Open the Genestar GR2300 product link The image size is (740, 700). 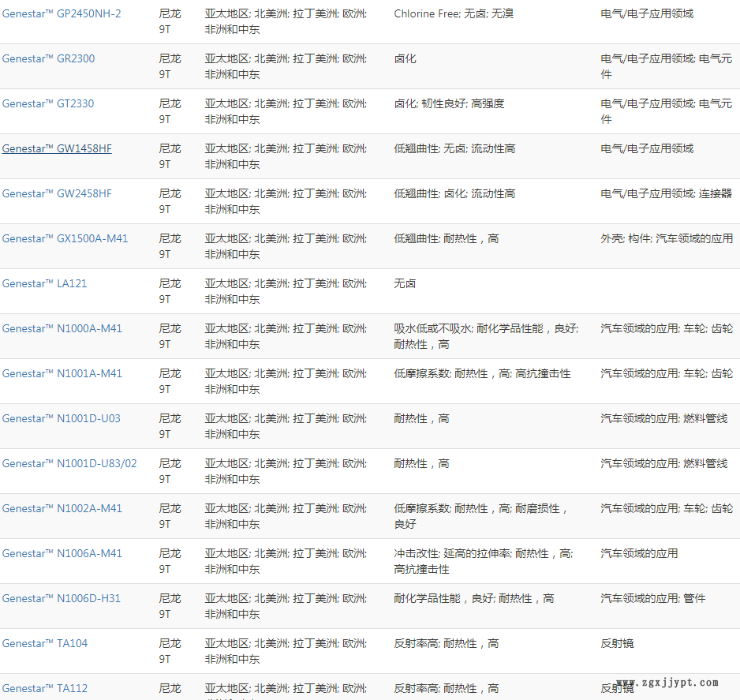coord(48,58)
